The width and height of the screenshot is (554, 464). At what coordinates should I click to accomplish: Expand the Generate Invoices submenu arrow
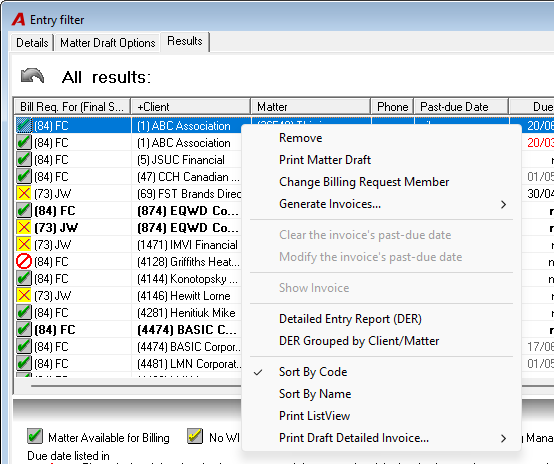coord(503,204)
